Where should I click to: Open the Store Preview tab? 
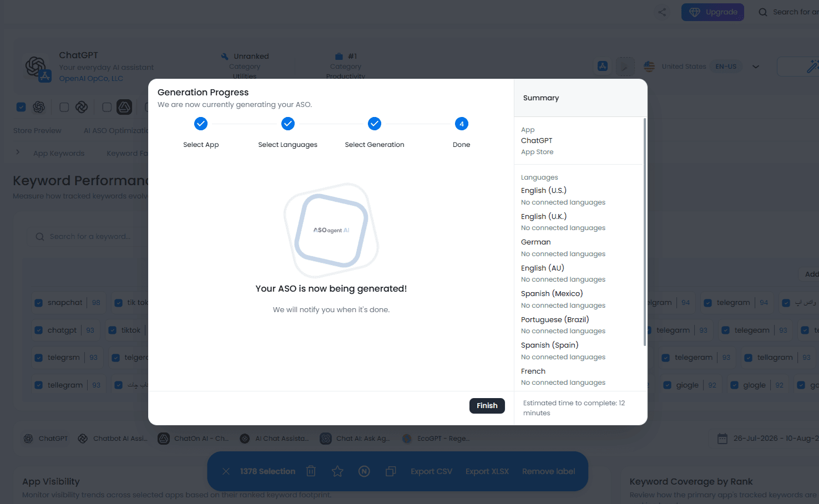37,131
